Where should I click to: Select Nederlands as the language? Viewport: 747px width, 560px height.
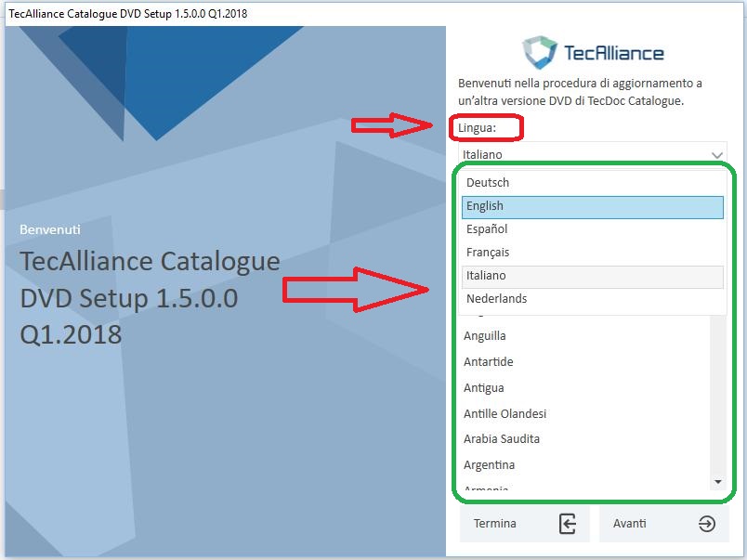point(592,300)
